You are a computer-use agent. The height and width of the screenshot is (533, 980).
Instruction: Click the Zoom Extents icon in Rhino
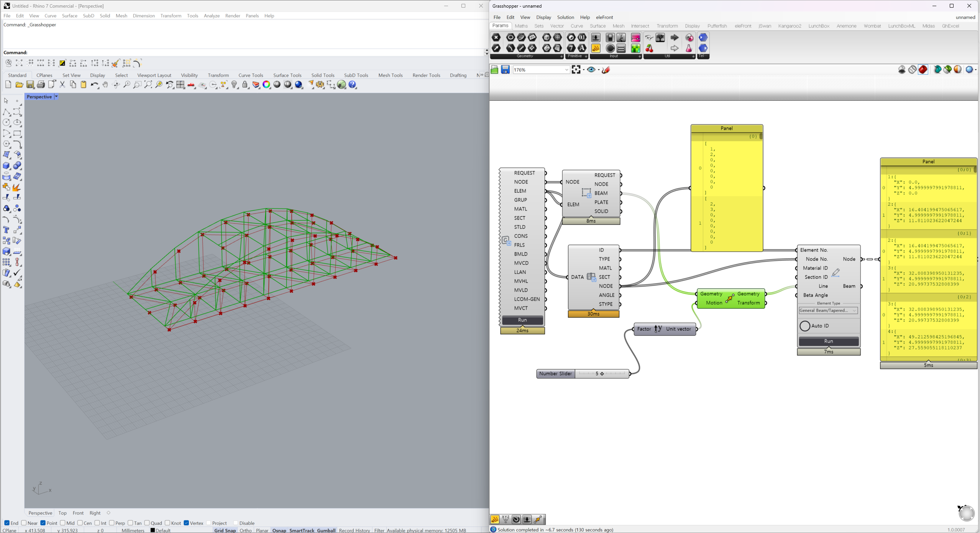pos(148,85)
